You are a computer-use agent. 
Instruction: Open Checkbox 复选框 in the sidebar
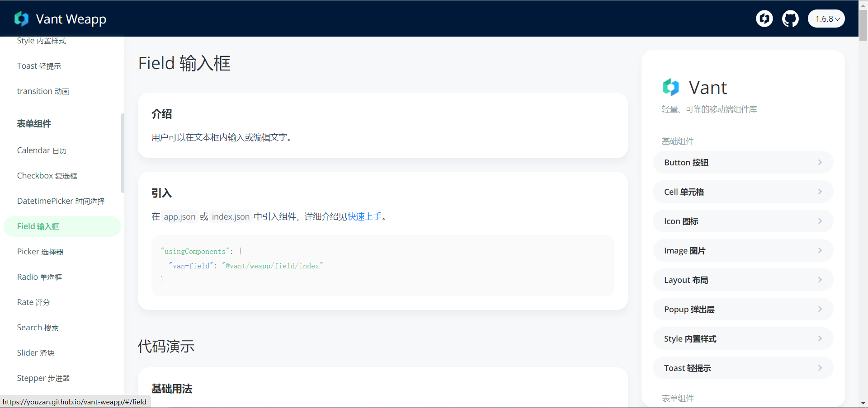pyautogui.click(x=47, y=175)
